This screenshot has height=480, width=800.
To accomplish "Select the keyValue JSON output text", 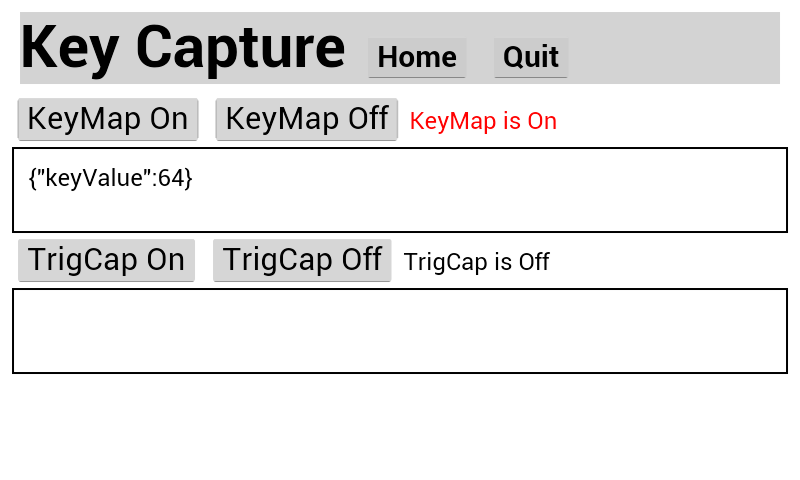I will (x=110, y=178).
